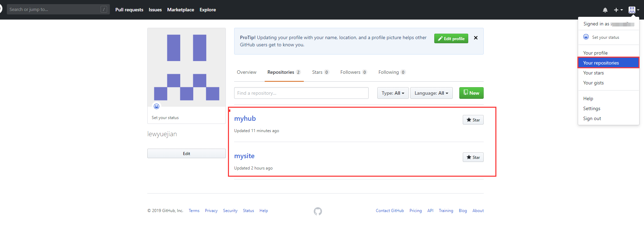Switch to the Overview tab

click(246, 72)
